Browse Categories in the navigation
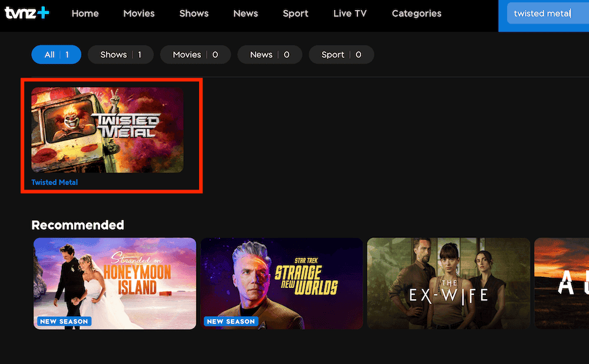589x364 pixels. (x=416, y=14)
